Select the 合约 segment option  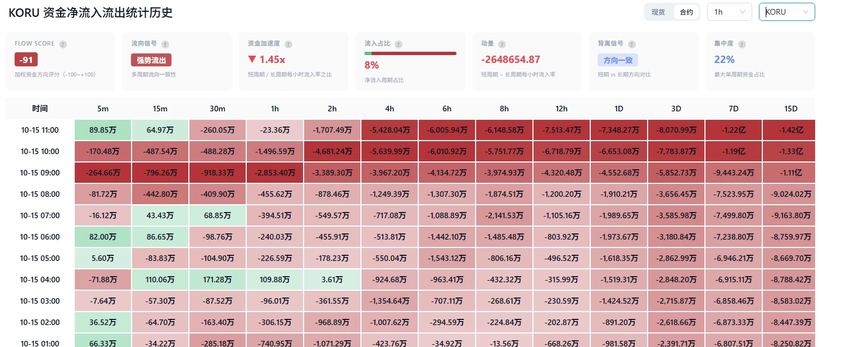point(686,12)
